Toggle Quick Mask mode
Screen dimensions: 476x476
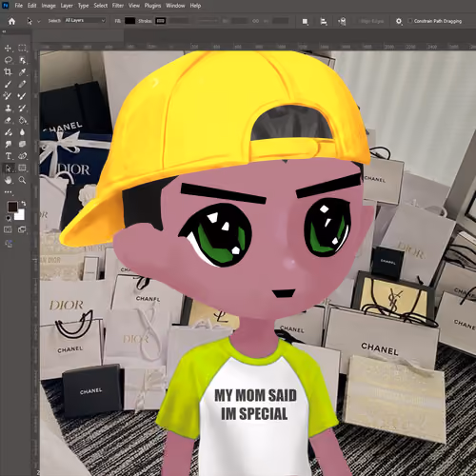point(8,229)
